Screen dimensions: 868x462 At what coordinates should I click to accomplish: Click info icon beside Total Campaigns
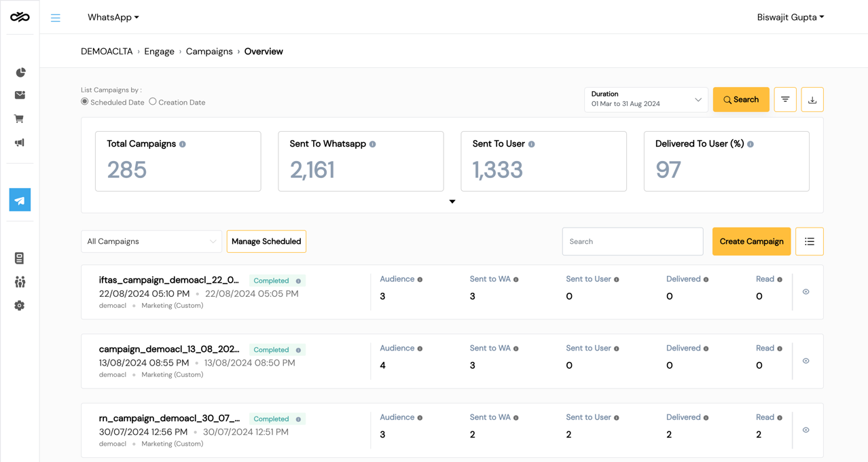click(183, 144)
